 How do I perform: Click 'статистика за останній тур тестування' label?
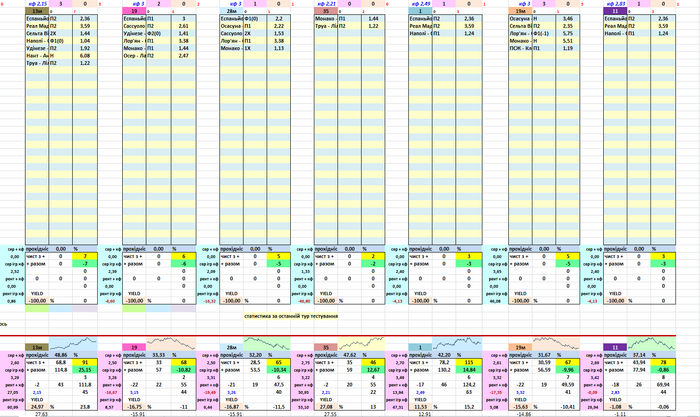click(x=291, y=316)
